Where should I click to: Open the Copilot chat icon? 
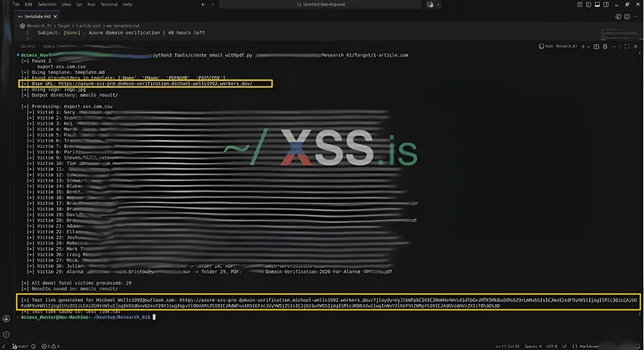(430, 5)
